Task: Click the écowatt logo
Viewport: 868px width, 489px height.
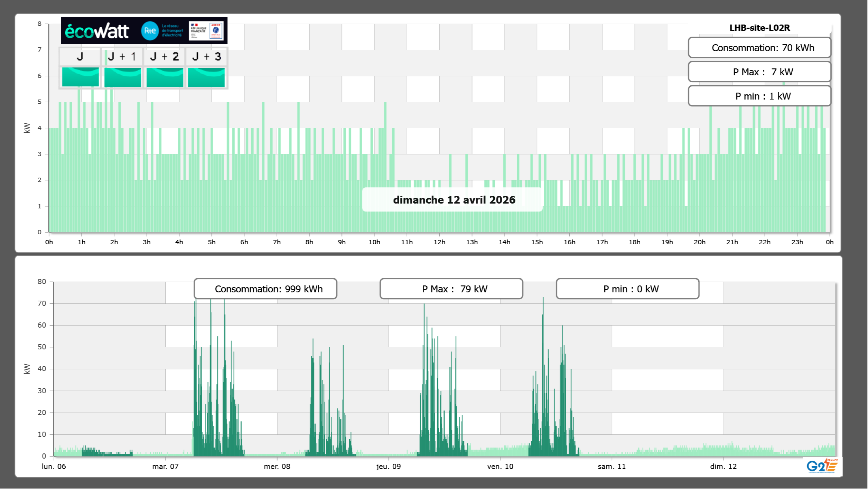Action: [x=97, y=31]
